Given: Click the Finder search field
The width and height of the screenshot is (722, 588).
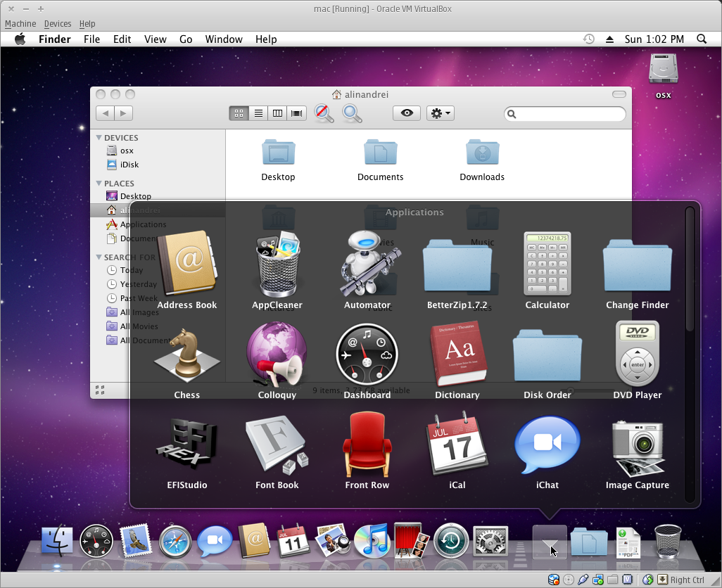Looking at the screenshot, I should pyautogui.click(x=570, y=114).
